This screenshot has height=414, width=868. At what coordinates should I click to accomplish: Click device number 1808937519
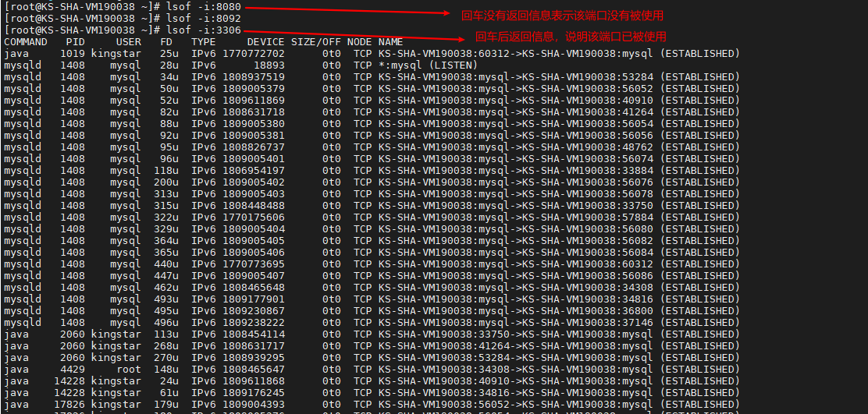[254, 77]
